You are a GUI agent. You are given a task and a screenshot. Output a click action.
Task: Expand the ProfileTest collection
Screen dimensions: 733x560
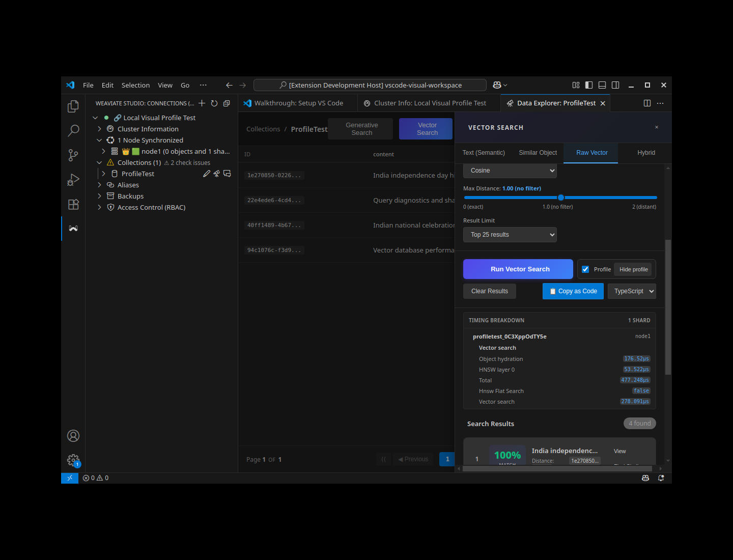103,174
